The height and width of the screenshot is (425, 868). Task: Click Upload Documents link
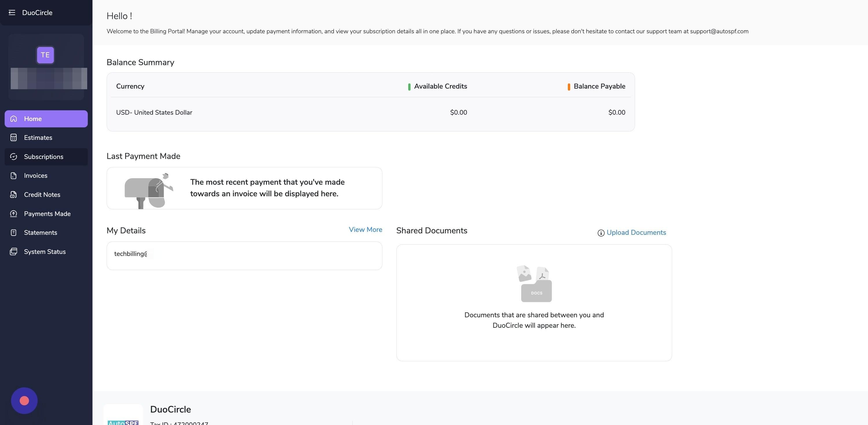click(x=636, y=233)
